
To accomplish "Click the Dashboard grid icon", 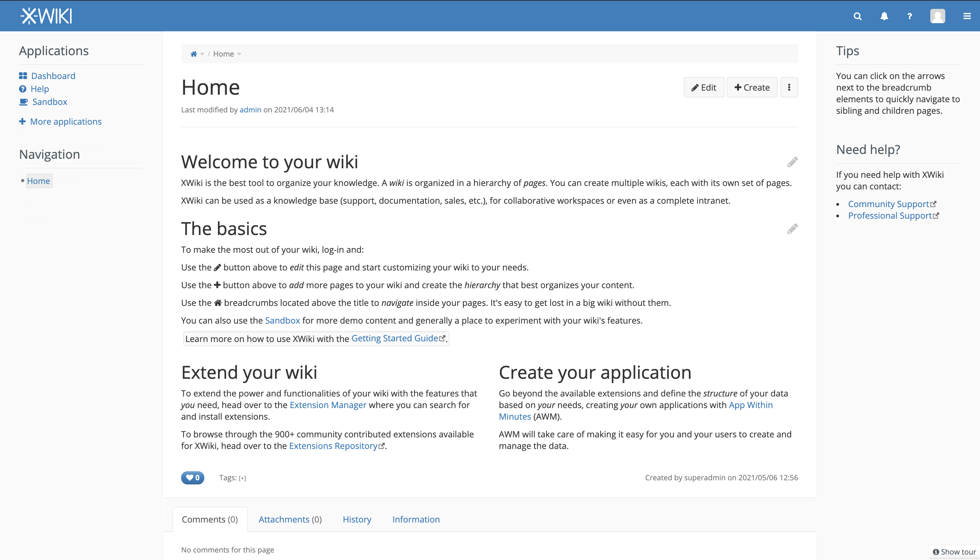I will (23, 76).
